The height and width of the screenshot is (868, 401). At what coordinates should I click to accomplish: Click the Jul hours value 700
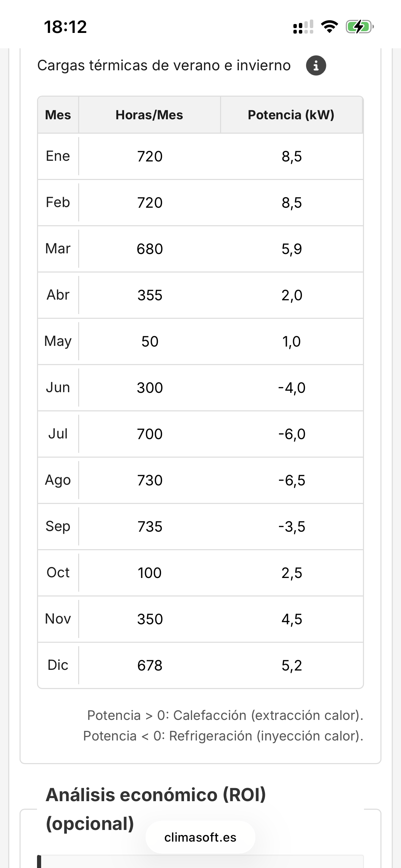click(x=150, y=434)
